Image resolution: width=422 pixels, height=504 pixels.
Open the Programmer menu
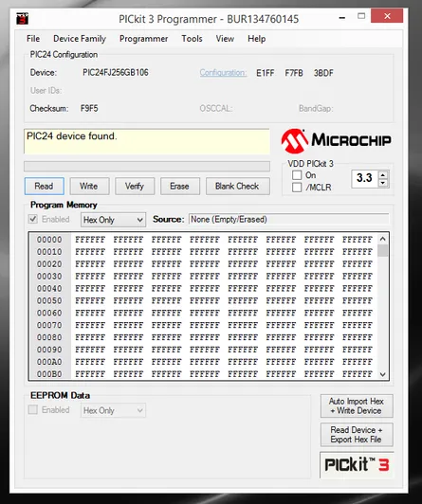click(143, 39)
